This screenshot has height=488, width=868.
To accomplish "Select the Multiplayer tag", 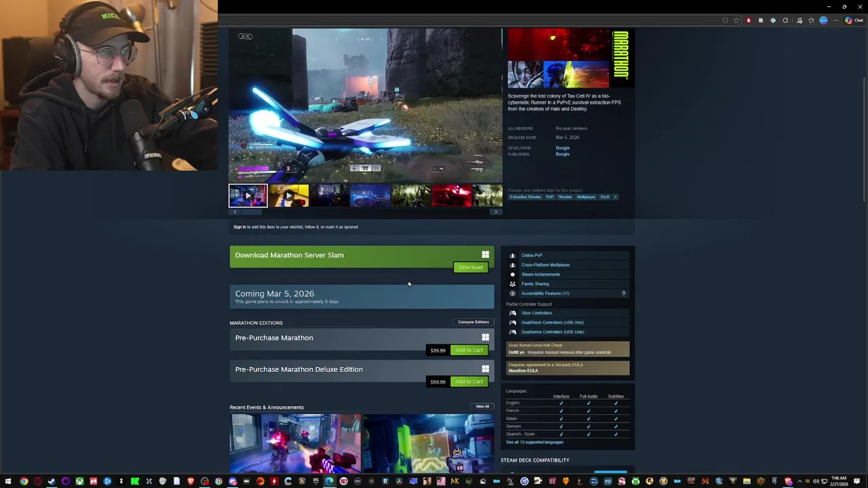I will click(586, 197).
